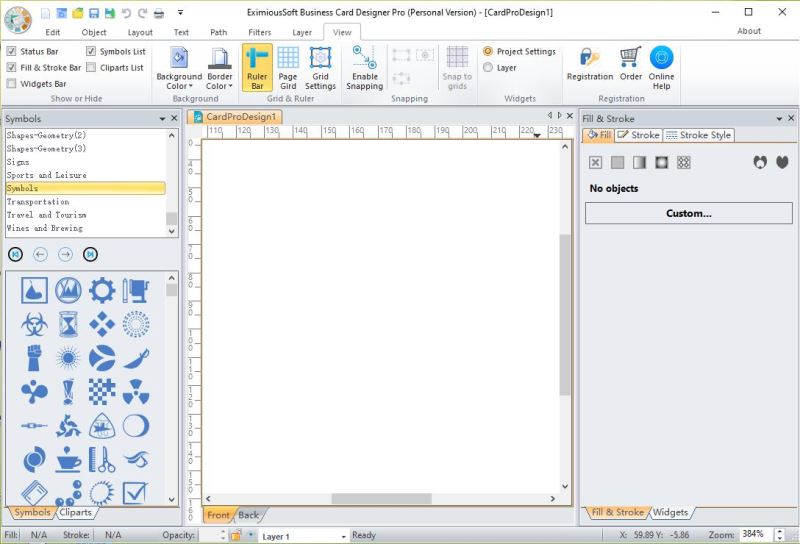Open the quick access toolbar customize arrow
The width and height of the screenshot is (800, 544).
point(180,13)
